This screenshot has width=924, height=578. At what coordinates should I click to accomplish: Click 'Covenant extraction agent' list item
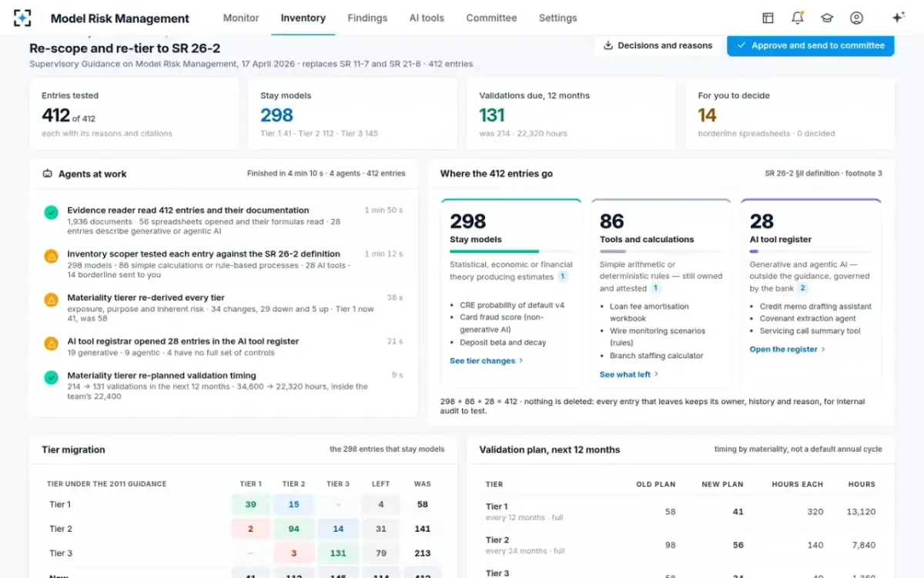[808, 318]
